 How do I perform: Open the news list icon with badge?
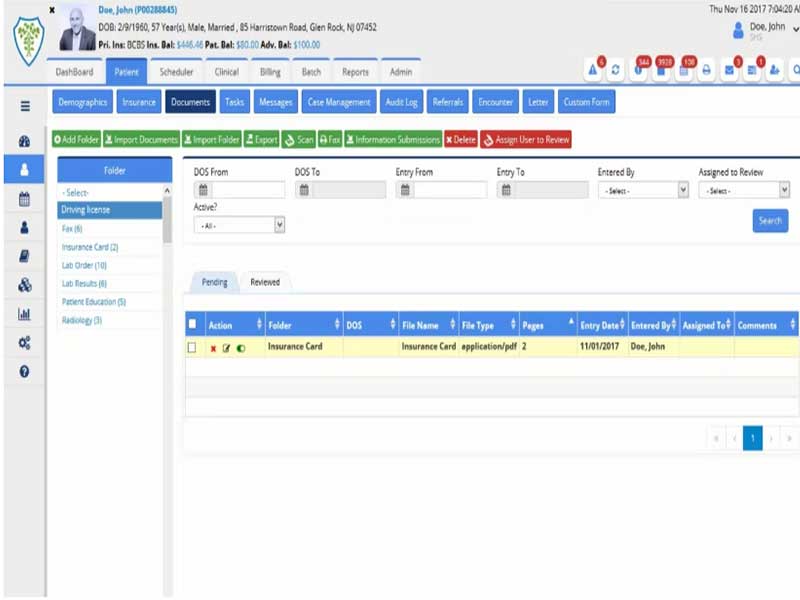coord(752,70)
